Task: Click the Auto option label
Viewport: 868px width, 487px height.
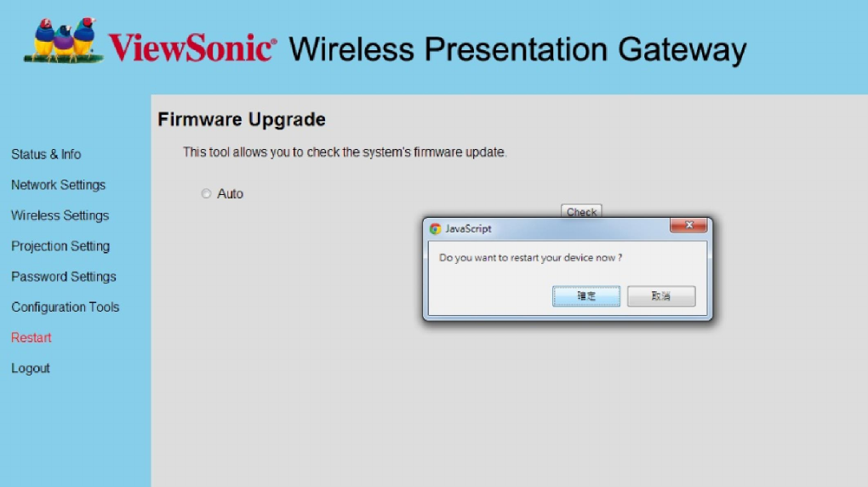Action: (231, 194)
